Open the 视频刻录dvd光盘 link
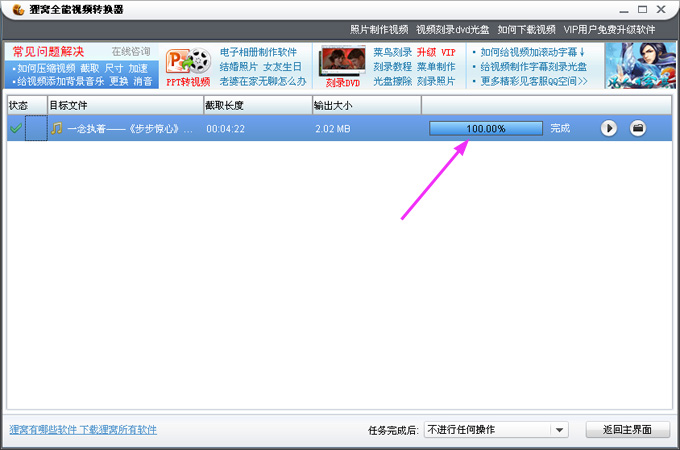Image resolution: width=680 pixels, height=450 pixels. (x=453, y=29)
